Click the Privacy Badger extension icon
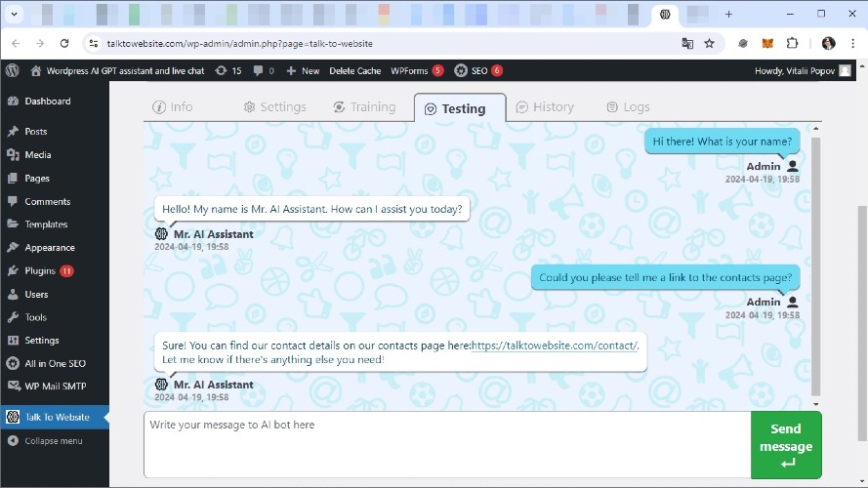 coord(743,43)
